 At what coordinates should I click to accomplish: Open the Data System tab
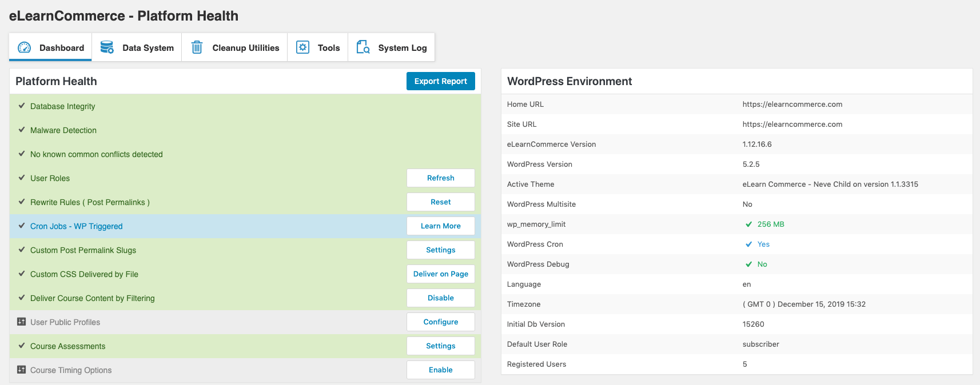coord(137,48)
